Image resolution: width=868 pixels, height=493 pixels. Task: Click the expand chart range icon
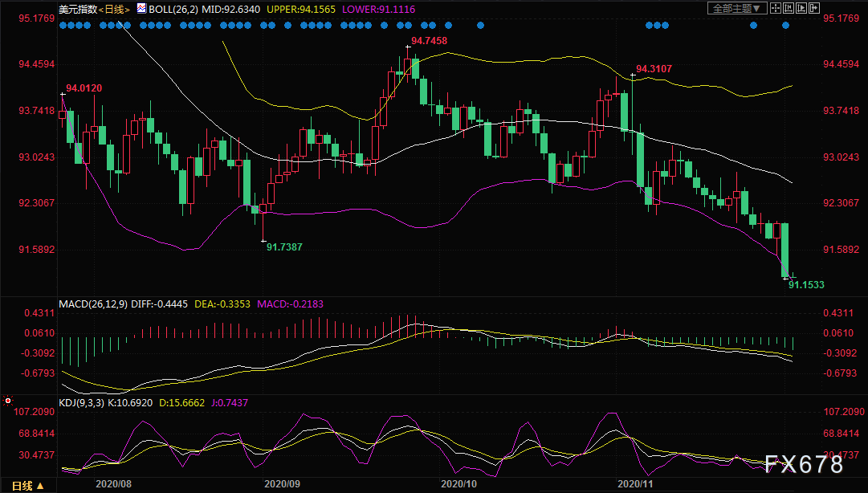(x=801, y=8)
